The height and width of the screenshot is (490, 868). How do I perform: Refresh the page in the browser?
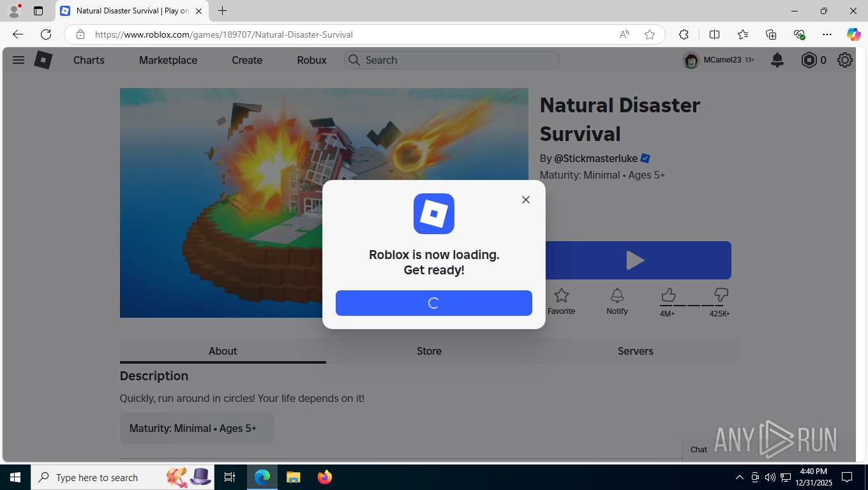46,34
